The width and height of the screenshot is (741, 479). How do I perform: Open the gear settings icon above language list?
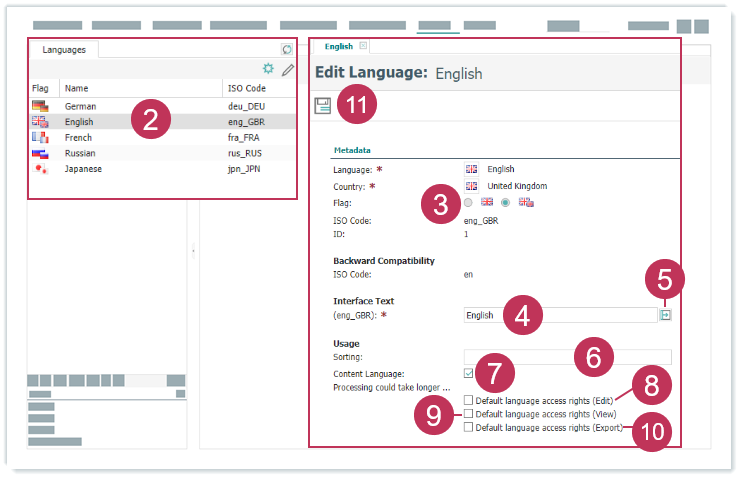[268, 69]
